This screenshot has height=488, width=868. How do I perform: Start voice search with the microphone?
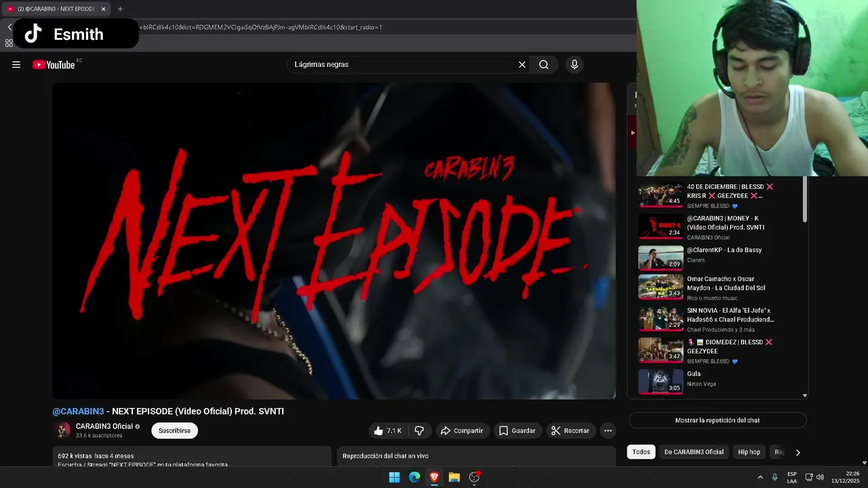pos(574,65)
